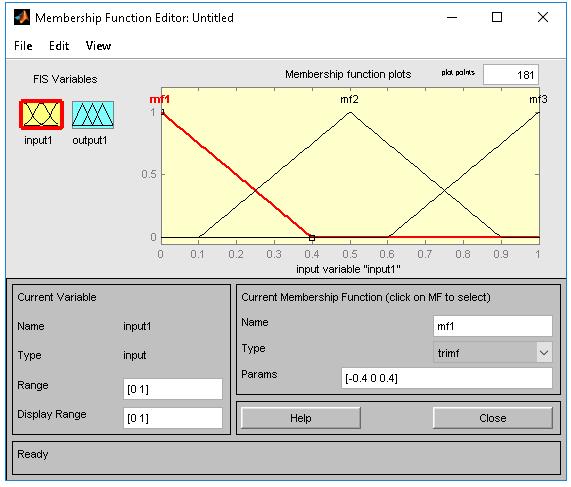Open the File menu
The width and height of the screenshot is (571, 487).
(23, 46)
